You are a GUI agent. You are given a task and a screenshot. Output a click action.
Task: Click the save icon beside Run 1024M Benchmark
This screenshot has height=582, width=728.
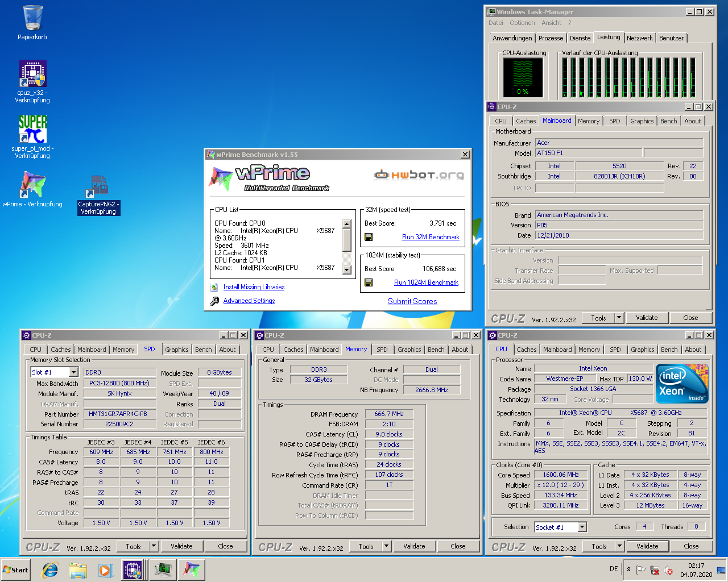point(369,282)
